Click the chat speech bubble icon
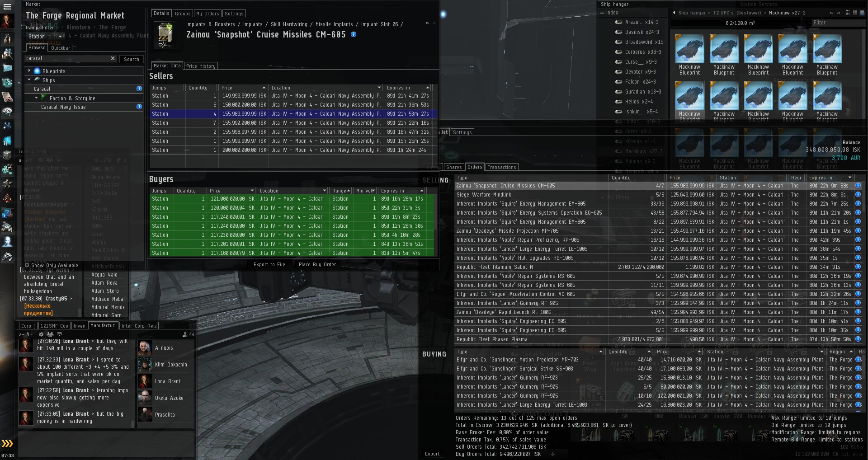This screenshot has height=460, width=868. coord(59,334)
